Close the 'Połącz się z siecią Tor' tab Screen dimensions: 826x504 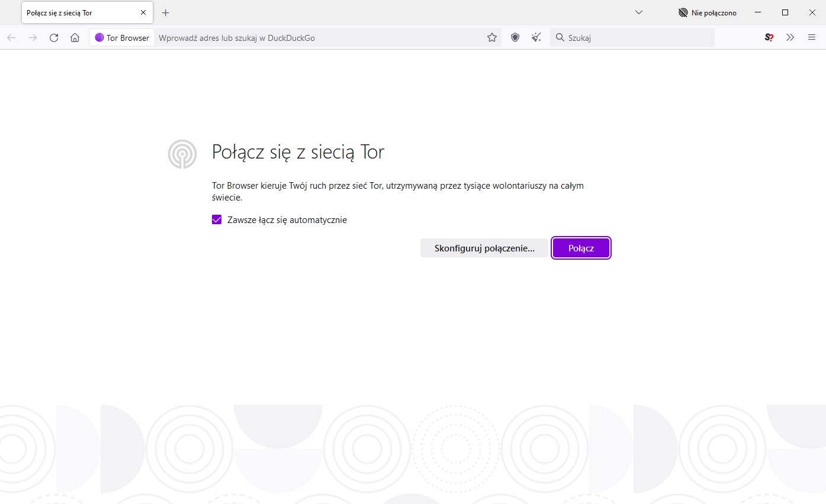[x=143, y=12]
